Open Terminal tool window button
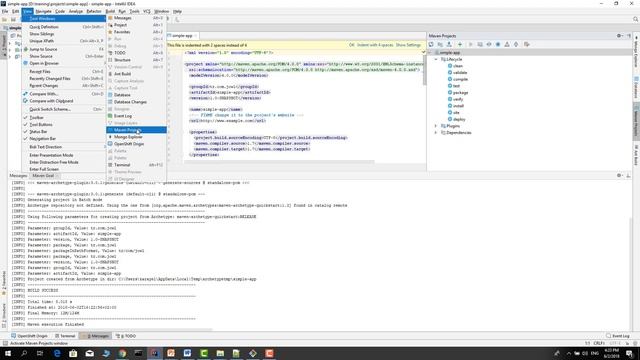Screen dimensions: 640x360 pos(65,336)
